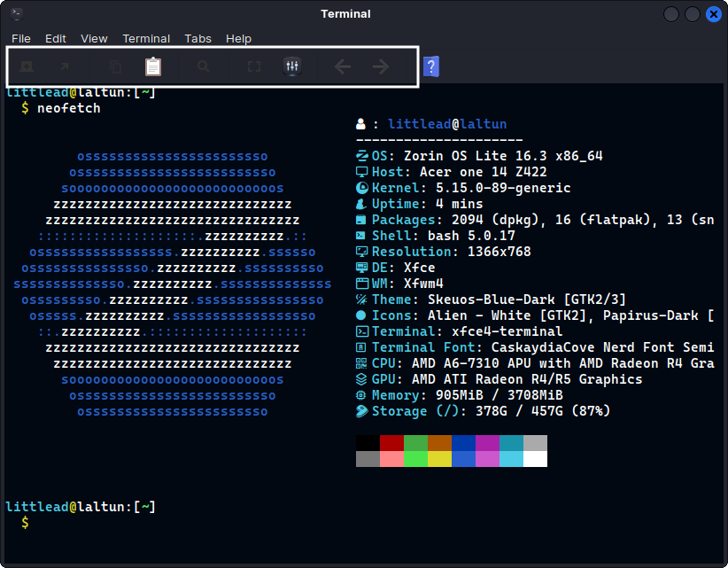728x568 pixels.
Task: Click the circle glyph beside the Icons line
Action: (x=360, y=315)
